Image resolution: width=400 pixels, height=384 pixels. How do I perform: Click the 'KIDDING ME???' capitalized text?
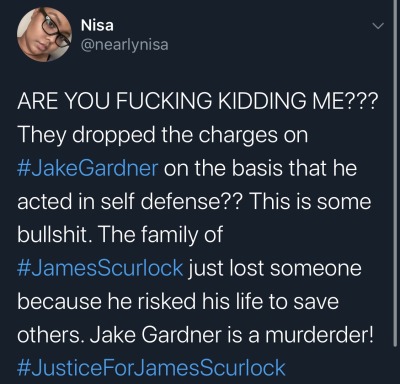298,102
